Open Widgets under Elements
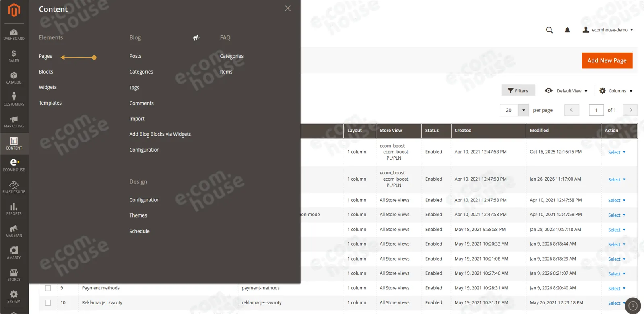 pos(47,87)
